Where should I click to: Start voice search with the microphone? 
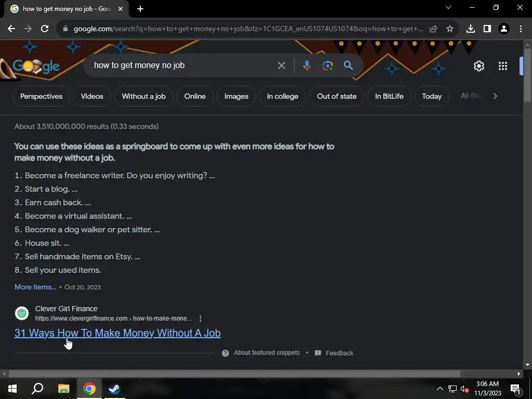307,65
